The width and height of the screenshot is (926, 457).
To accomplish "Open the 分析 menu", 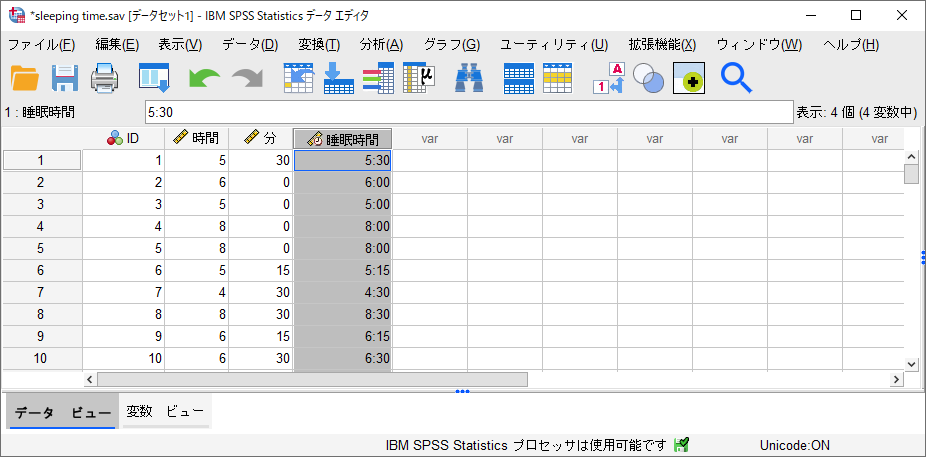I will tap(381, 45).
